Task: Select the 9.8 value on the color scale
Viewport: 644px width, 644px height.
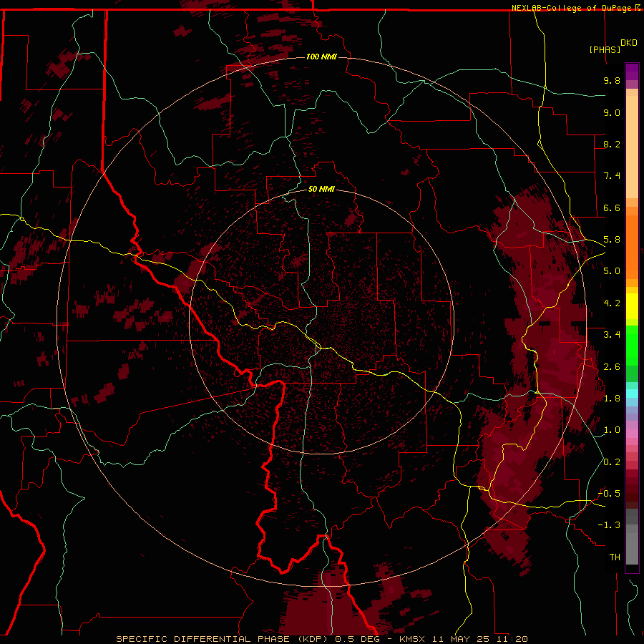Action: (612, 80)
